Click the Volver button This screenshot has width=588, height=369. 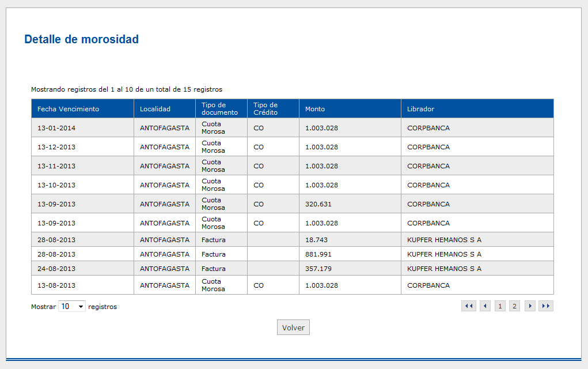293,327
